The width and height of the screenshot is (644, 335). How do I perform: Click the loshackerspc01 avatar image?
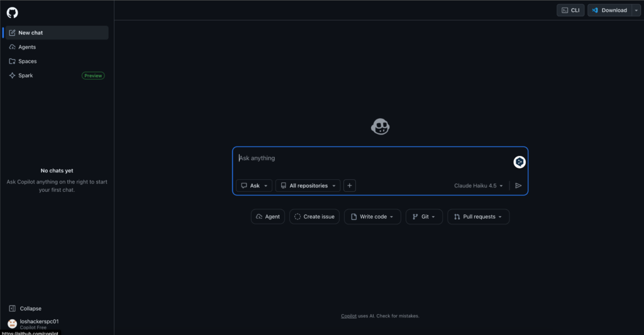13,324
